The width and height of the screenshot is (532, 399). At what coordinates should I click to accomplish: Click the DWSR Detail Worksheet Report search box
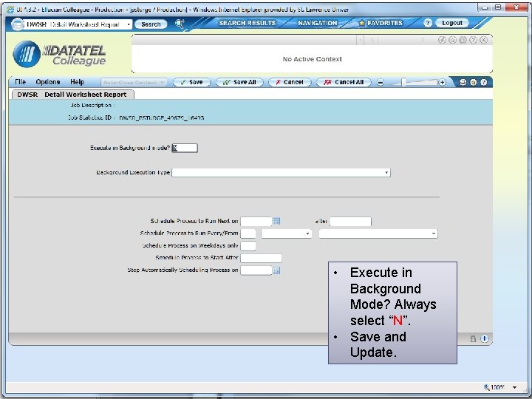point(75,24)
